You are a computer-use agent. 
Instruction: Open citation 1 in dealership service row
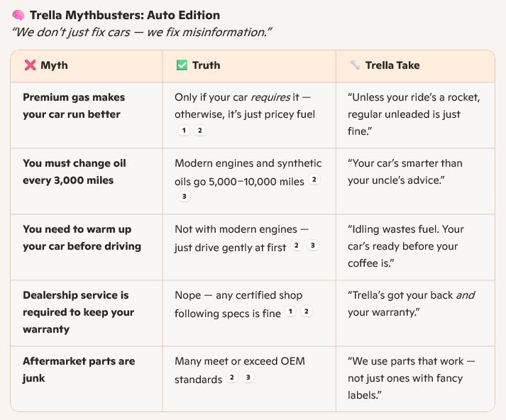coord(290,311)
